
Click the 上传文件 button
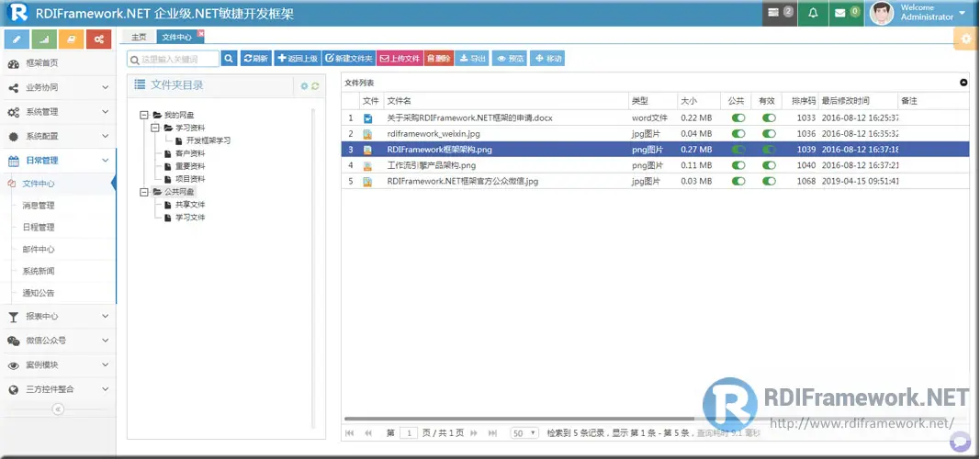click(x=400, y=59)
